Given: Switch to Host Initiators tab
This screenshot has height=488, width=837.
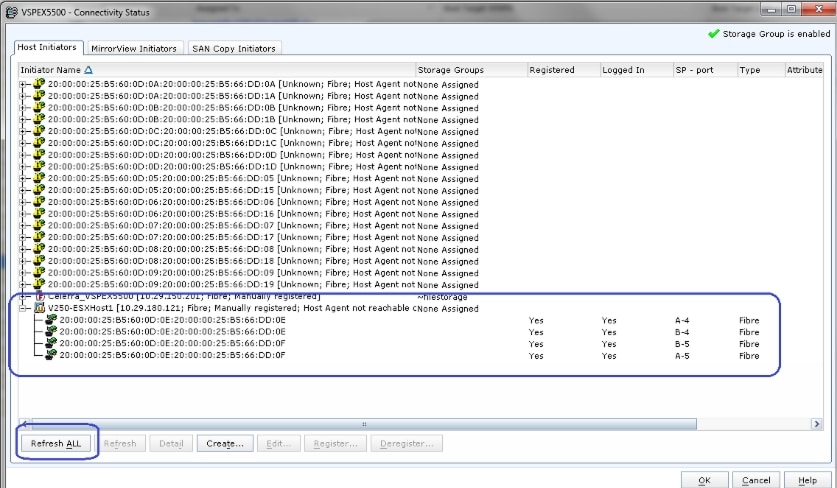Looking at the screenshot, I should point(47,47).
